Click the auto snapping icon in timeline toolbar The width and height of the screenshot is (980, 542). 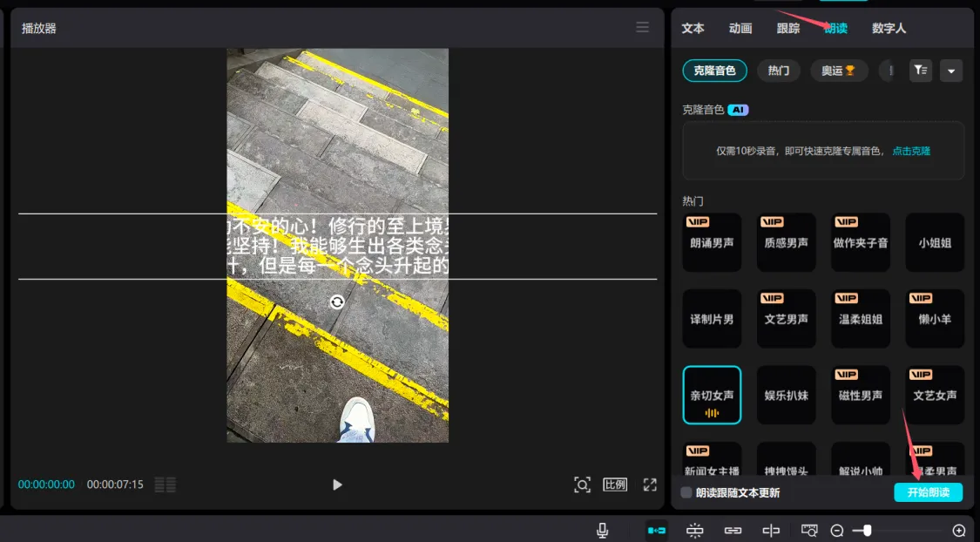point(694,530)
